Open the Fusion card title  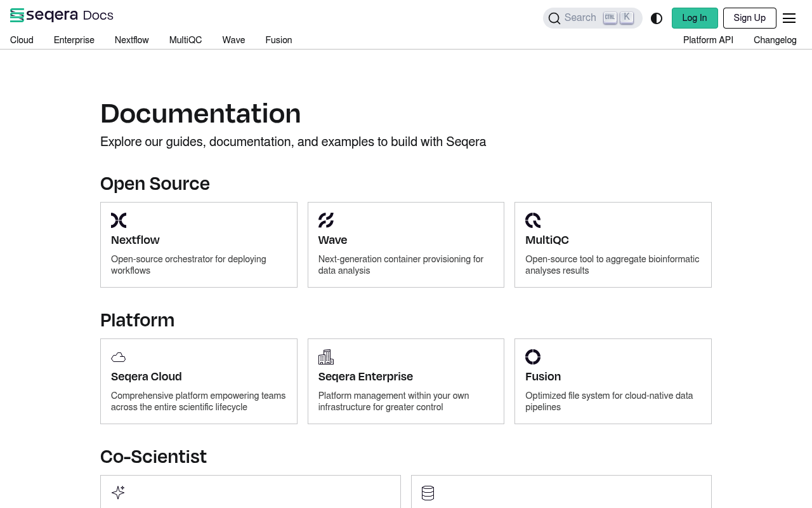click(543, 377)
